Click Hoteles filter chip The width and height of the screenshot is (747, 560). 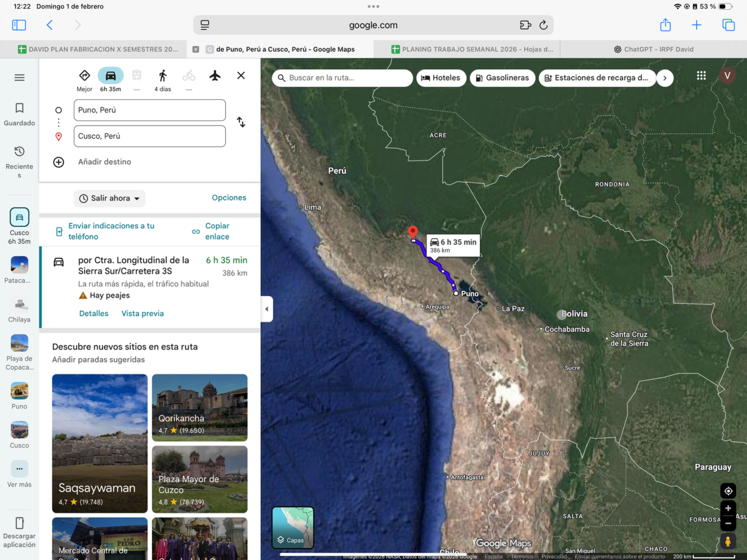pos(441,78)
